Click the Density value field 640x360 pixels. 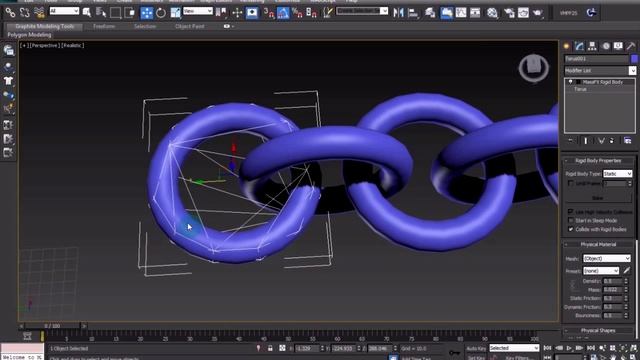pos(613,281)
